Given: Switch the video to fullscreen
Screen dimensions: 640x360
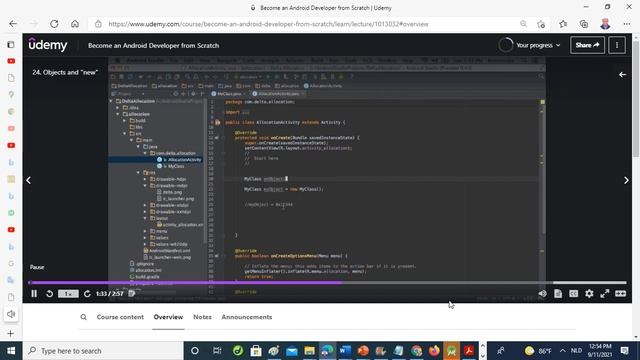Looking at the screenshot, I should [604, 293].
